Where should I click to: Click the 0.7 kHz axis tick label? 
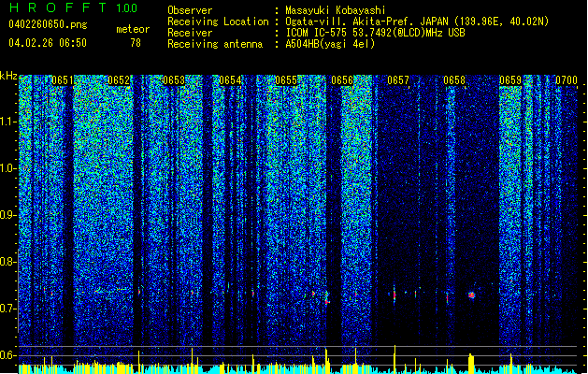(x=7, y=309)
